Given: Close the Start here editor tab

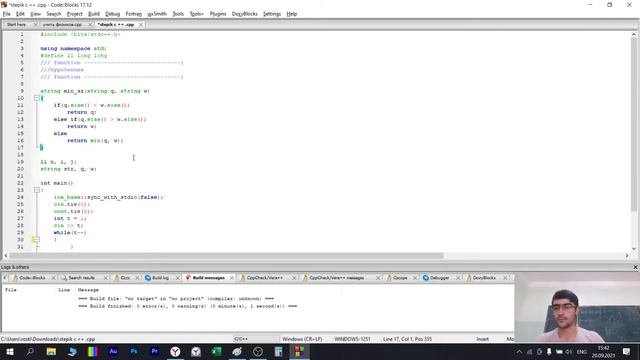Looking at the screenshot, I should (35, 24).
